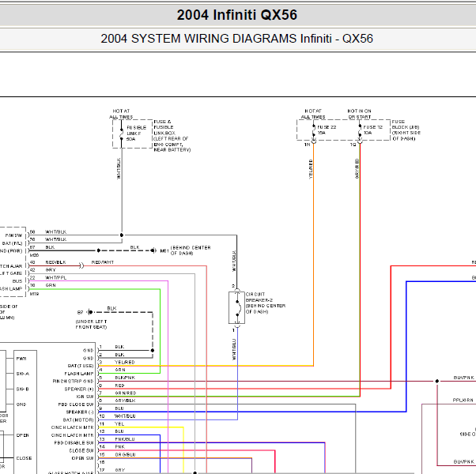Click 'WHT/BLU' wire label at pin 10
The width and height of the screenshot is (476, 474).
pos(125,416)
